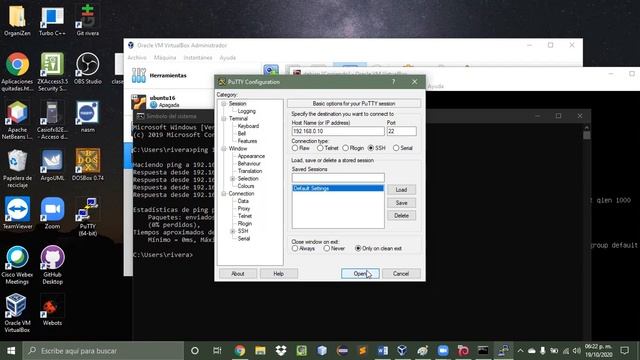Open the Archivo menu in VirtualBox
Screen dimensions: 640x360
pyautogui.click(x=137, y=58)
